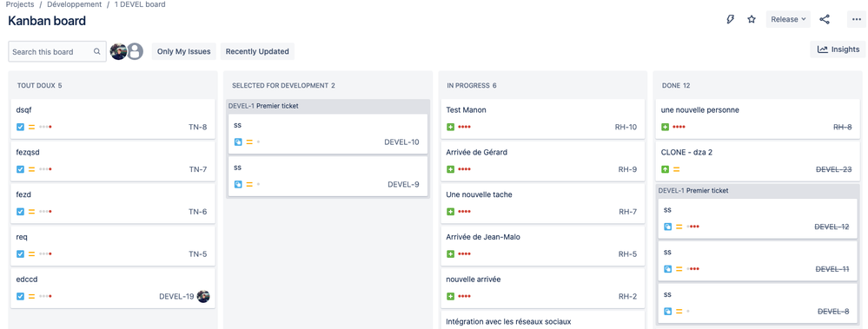Click the search magnifier icon

[x=96, y=51]
